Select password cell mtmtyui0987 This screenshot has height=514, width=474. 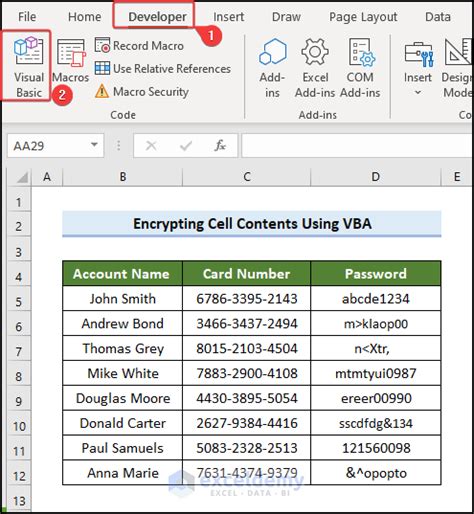coord(376,373)
